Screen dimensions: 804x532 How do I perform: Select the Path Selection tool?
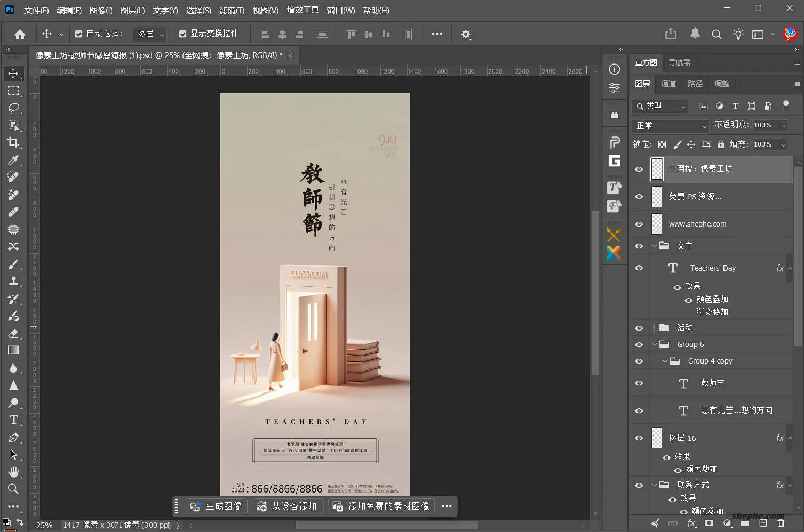13,455
